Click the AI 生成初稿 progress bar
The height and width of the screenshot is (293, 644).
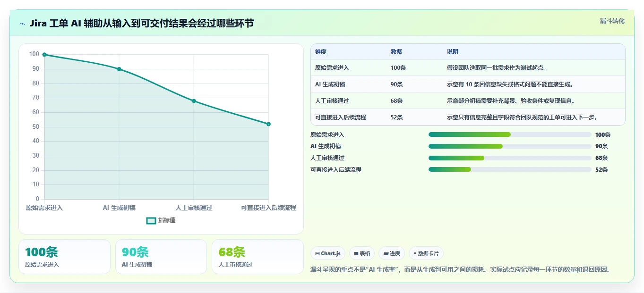(x=510, y=146)
